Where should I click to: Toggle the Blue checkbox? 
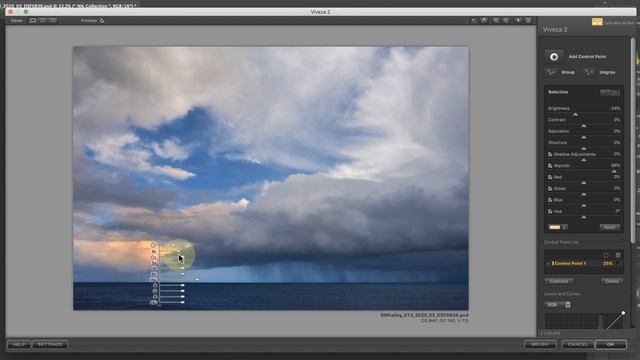pyautogui.click(x=550, y=200)
